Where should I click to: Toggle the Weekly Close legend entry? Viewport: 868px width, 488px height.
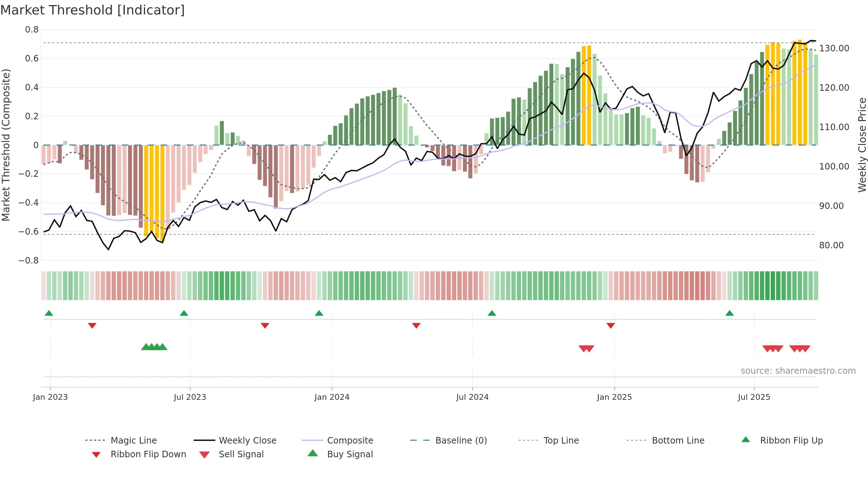point(235,440)
